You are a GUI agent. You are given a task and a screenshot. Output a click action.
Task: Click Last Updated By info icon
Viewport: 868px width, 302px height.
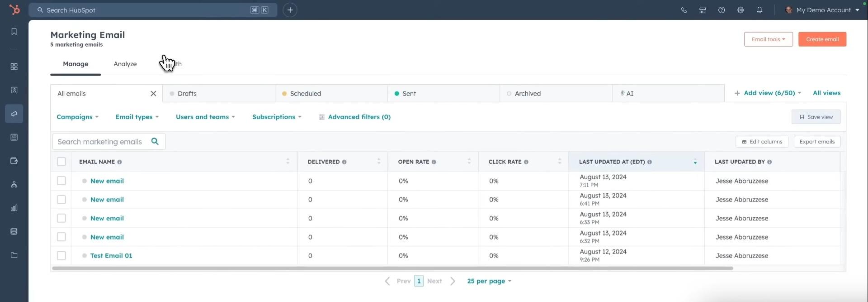(769, 162)
